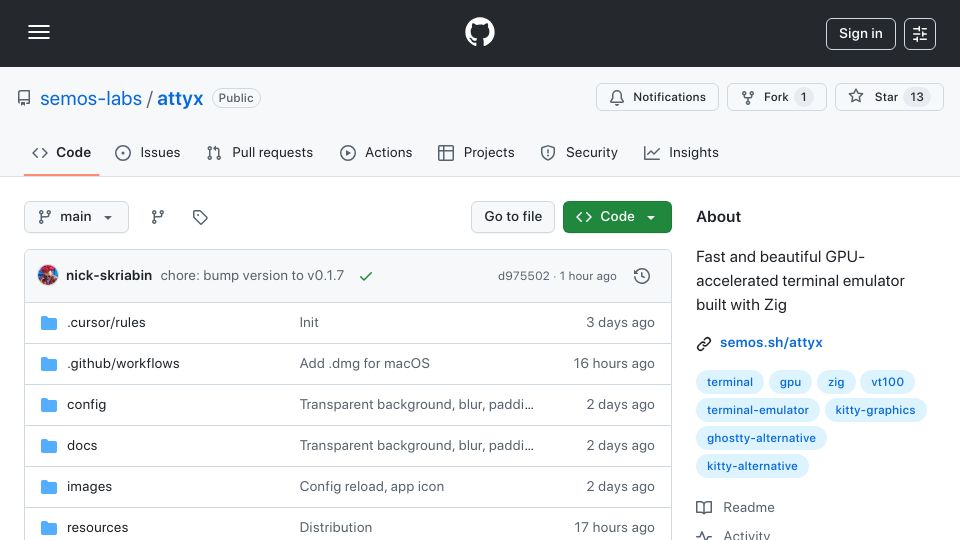Click the Go to file button
This screenshot has width=960, height=540.
513,217
